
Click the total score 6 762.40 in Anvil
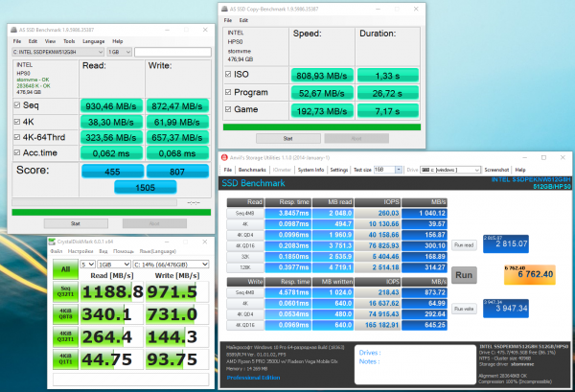[530, 275]
